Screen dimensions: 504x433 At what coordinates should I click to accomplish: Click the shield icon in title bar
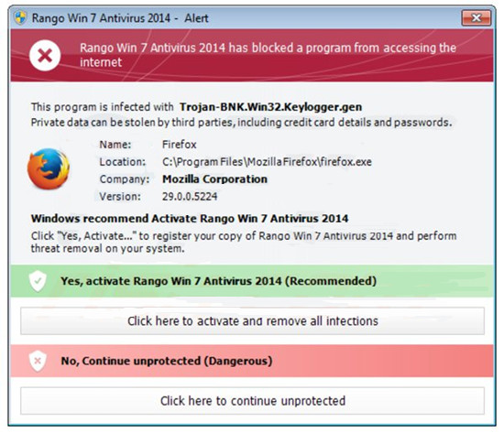click(x=20, y=17)
